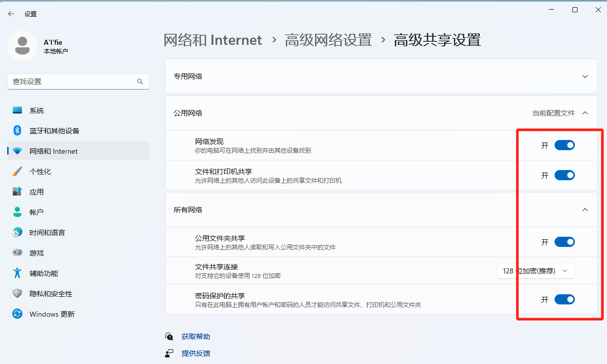The image size is (607, 364).
Task: Click the 帐户 person icon
Action: (x=17, y=212)
